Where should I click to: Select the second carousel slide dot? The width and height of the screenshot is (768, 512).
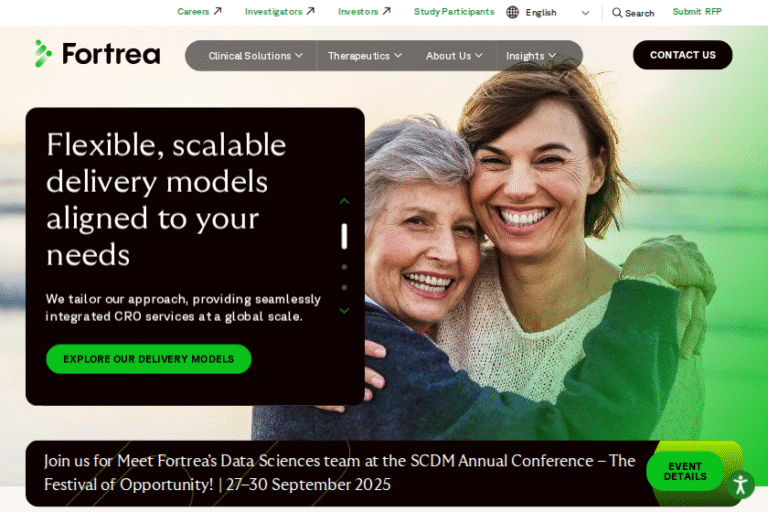click(344, 267)
